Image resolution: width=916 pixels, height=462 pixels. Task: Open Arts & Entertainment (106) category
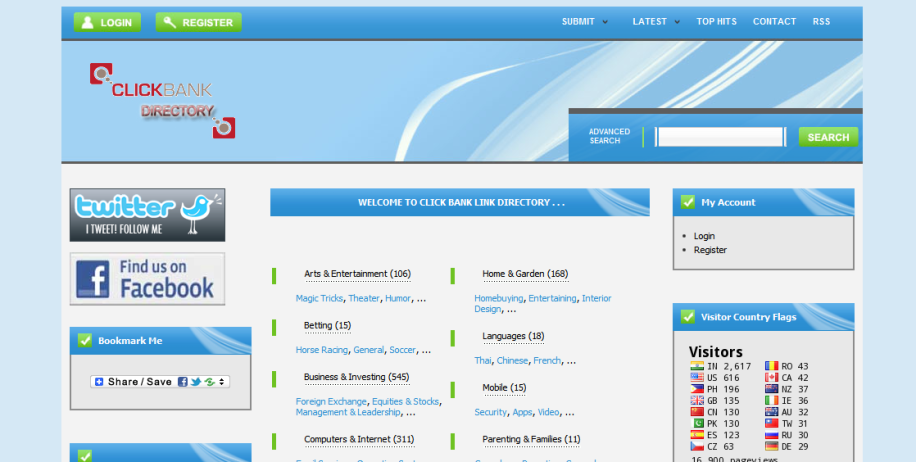[x=358, y=274]
